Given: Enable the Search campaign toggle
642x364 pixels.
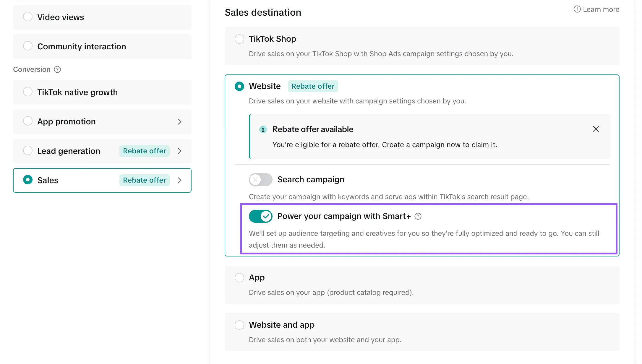Looking at the screenshot, I should click(260, 180).
